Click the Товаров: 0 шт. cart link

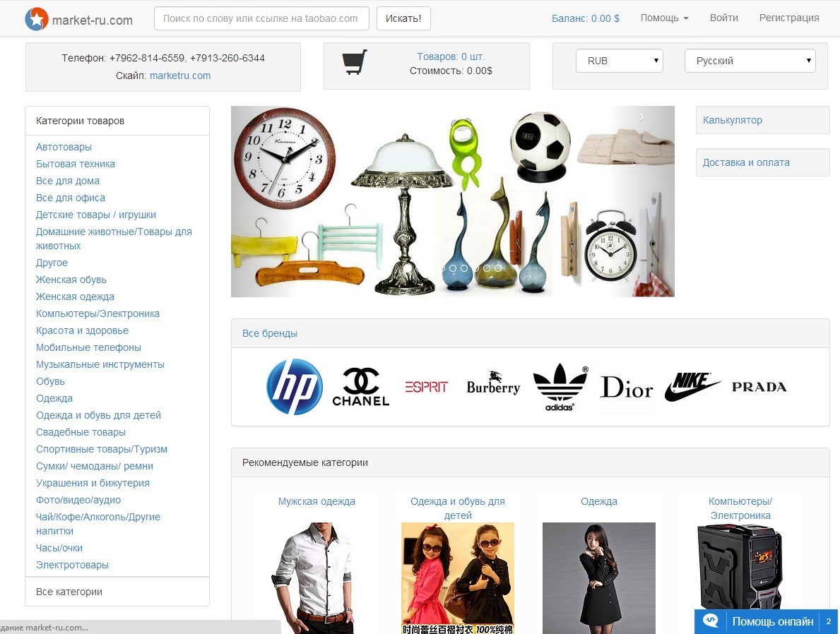pyautogui.click(x=451, y=56)
